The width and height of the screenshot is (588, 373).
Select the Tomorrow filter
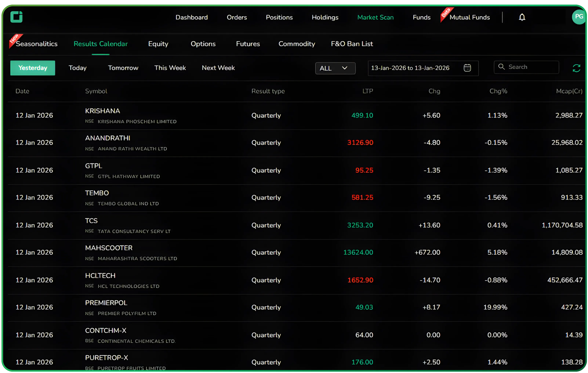pyautogui.click(x=123, y=68)
